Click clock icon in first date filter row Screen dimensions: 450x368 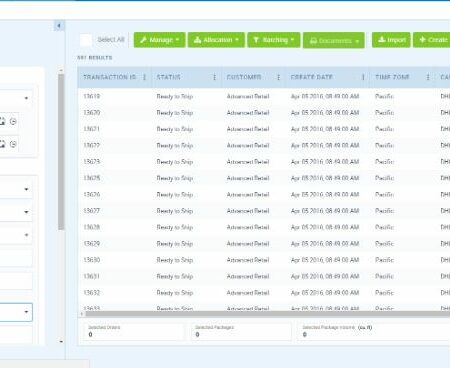13,122
